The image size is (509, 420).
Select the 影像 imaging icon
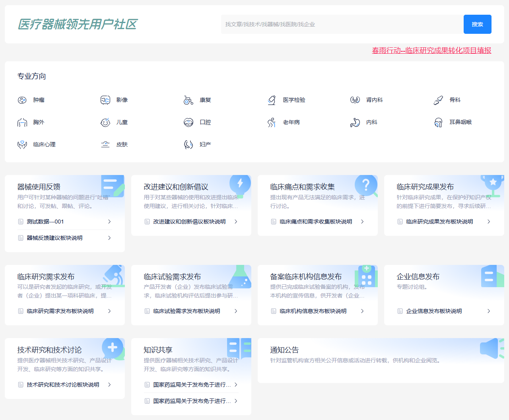[x=105, y=100]
